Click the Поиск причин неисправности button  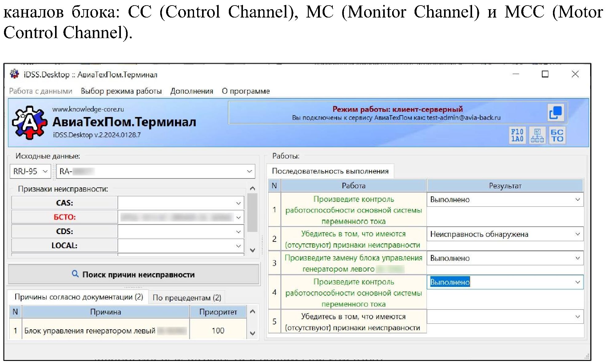[x=133, y=274]
